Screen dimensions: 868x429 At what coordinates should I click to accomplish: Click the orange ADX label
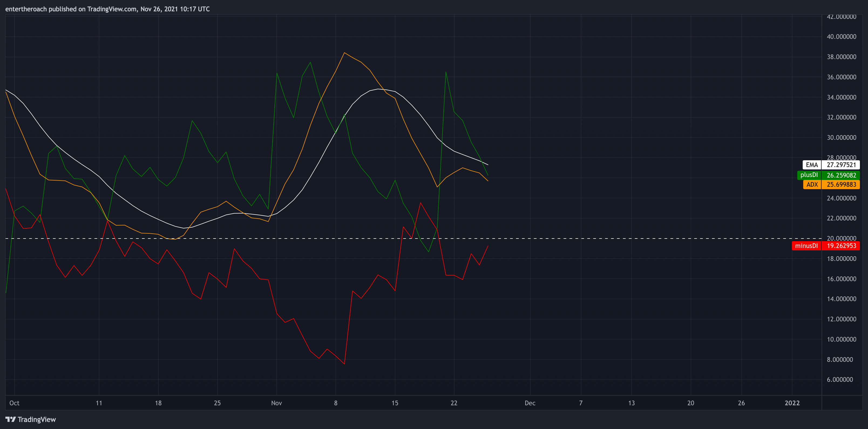(x=812, y=185)
